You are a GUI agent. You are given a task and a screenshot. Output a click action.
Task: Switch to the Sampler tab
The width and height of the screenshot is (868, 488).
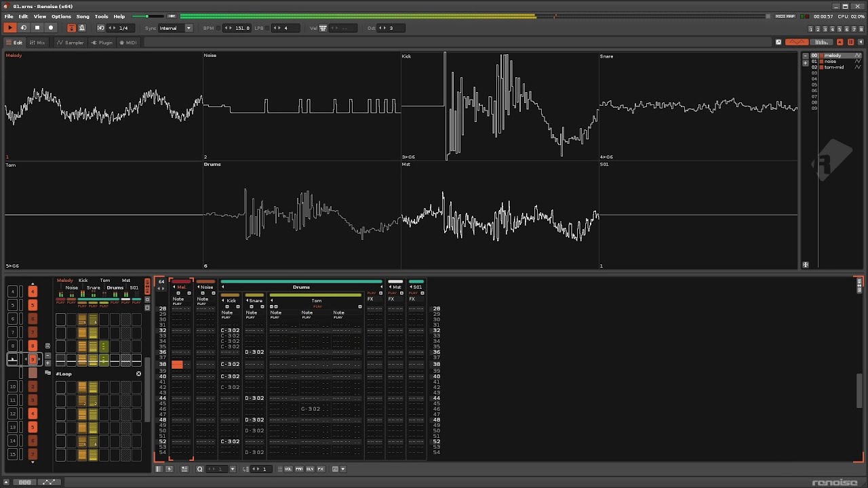coord(71,42)
